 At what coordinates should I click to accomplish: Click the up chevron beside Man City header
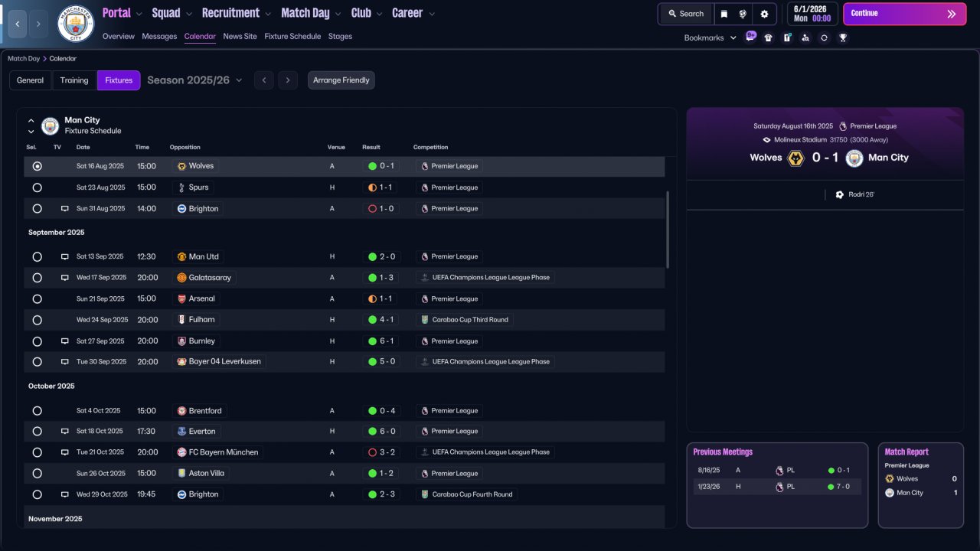pos(31,121)
